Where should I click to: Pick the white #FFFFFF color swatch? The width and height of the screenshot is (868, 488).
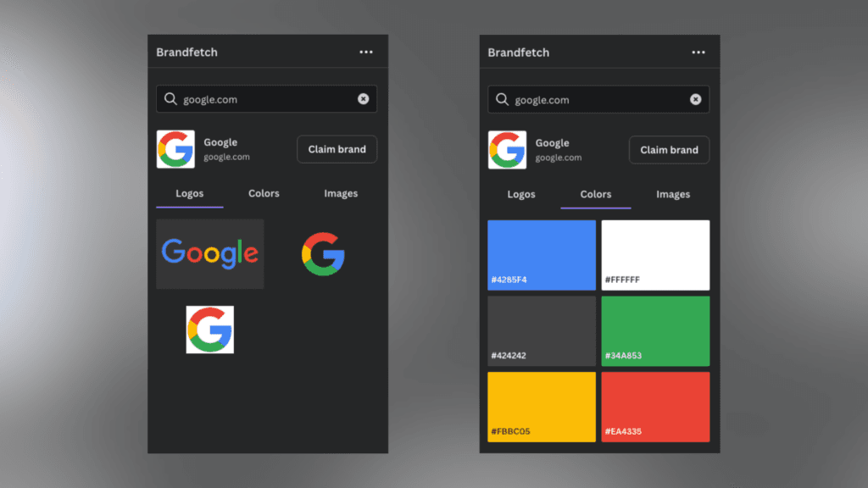(655, 255)
